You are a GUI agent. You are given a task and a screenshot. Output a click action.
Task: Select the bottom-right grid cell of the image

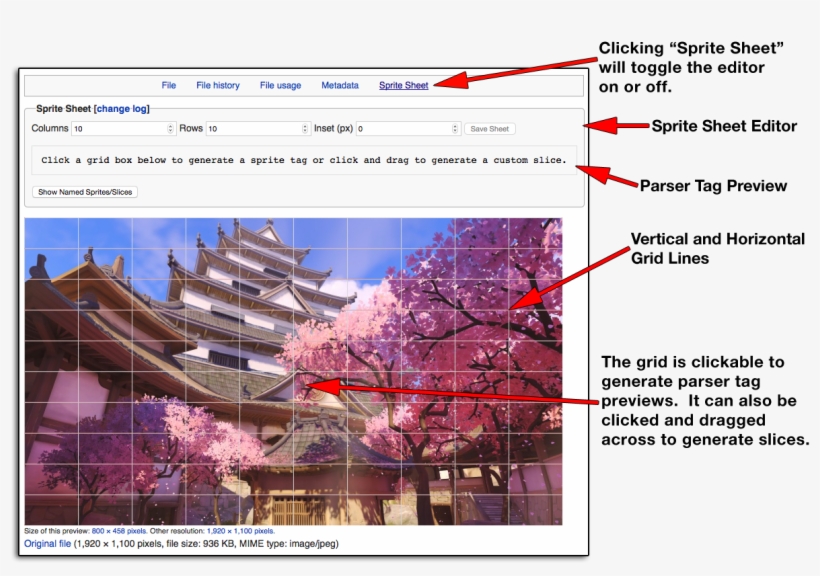[x=535, y=509]
